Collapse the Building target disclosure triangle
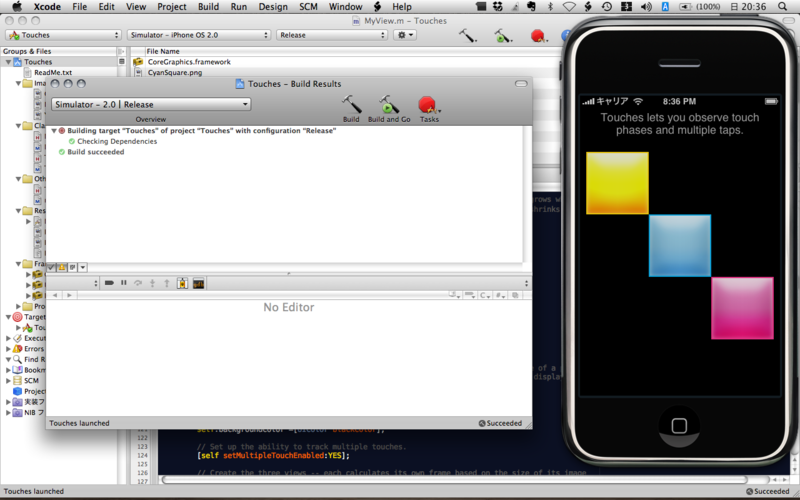Screen dimensions: 800x500 (x=54, y=131)
